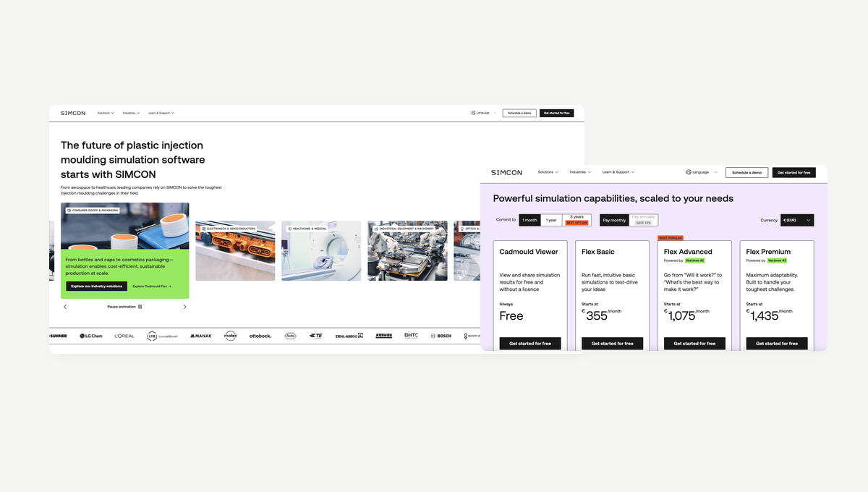The width and height of the screenshot is (868, 492).
Task: Click Get started for free in homepage header
Action: (x=557, y=113)
